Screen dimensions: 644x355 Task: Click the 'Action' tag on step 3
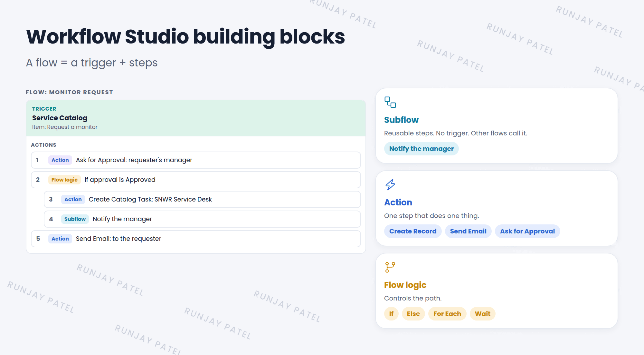pyautogui.click(x=73, y=199)
